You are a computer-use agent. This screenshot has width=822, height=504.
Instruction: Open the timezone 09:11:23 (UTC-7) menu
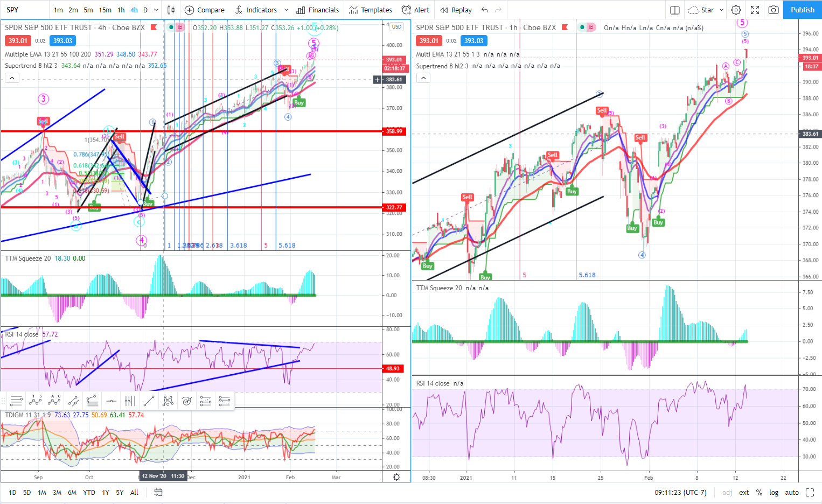coord(680,492)
